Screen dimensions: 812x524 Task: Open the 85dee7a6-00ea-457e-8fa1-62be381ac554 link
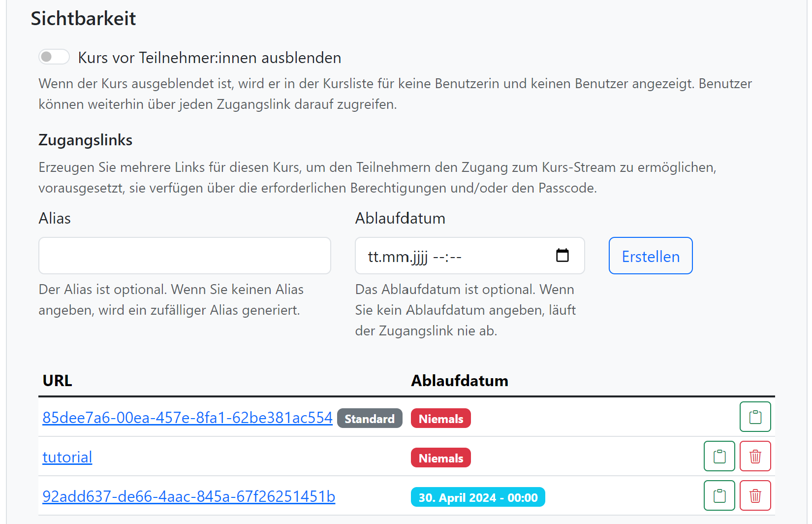[187, 418]
